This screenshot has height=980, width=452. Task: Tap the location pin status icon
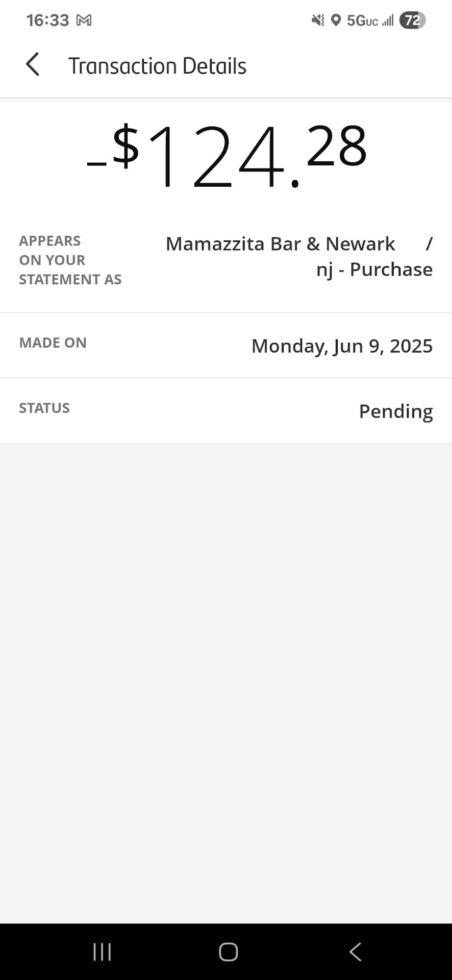pos(336,20)
